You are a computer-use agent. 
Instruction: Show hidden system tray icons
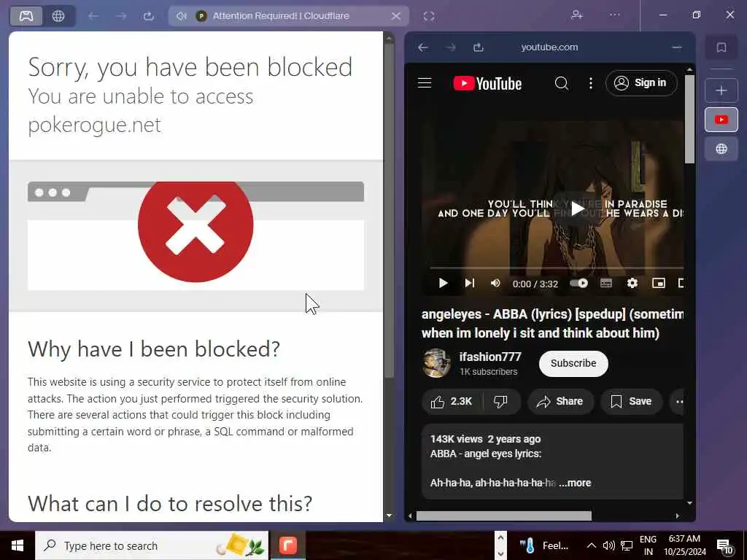coord(591,545)
